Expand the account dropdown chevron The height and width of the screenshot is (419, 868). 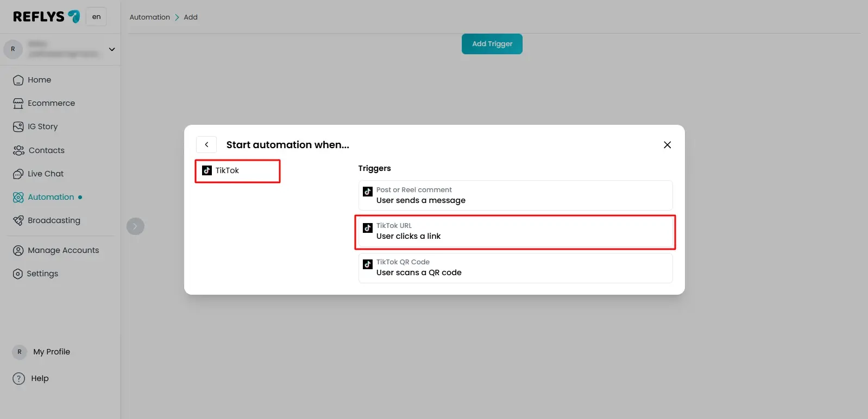click(x=112, y=49)
